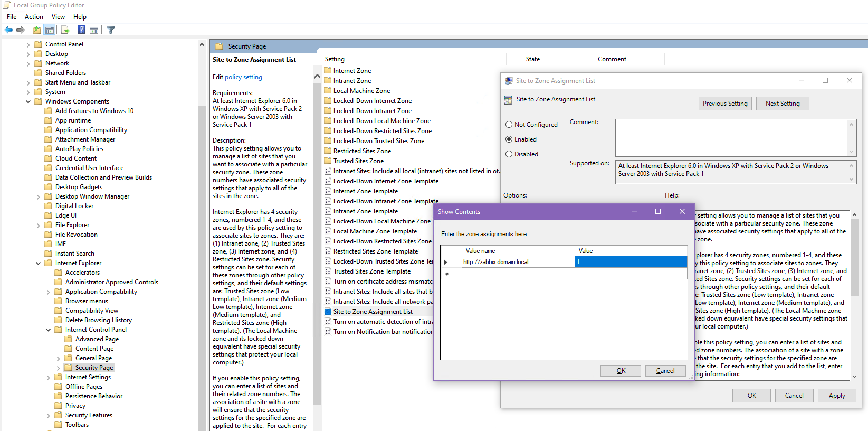The image size is (868, 431).
Task: Select the Not Configured radio button
Action: [x=509, y=125]
